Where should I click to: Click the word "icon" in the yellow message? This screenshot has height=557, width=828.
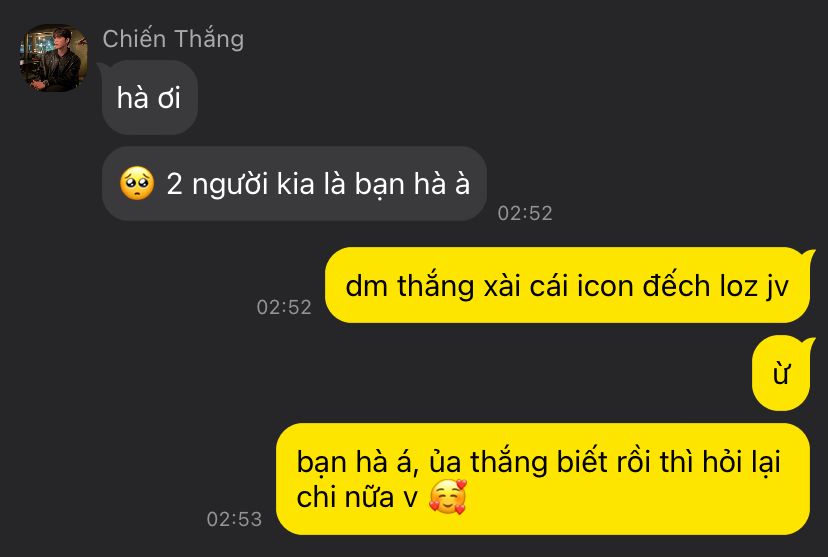[x=605, y=286]
